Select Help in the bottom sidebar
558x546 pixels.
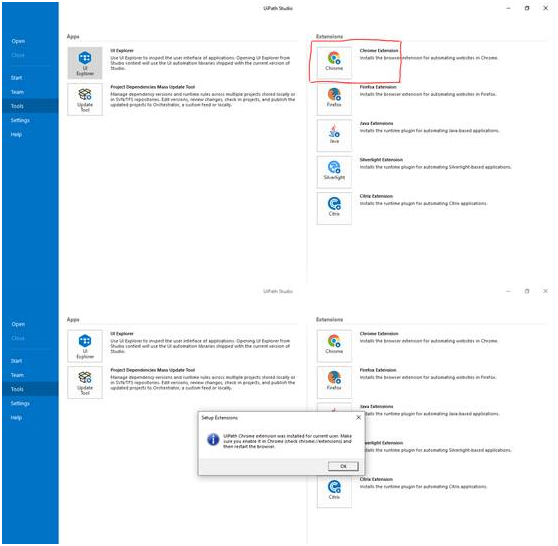click(16, 418)
